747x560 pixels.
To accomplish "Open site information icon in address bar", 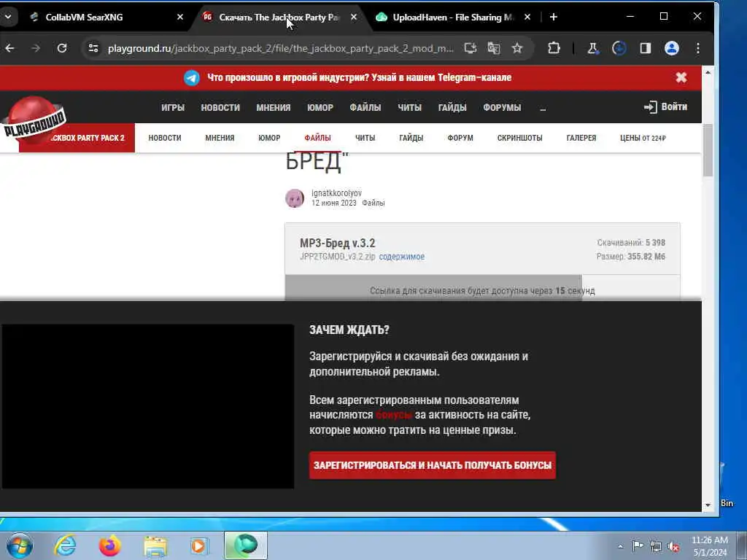I will [x=93, y=48].
